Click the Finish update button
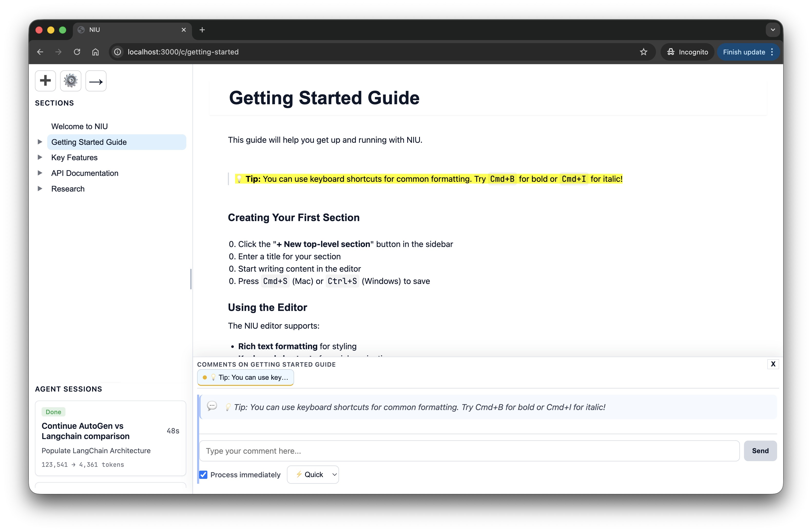 coord(744,52)
